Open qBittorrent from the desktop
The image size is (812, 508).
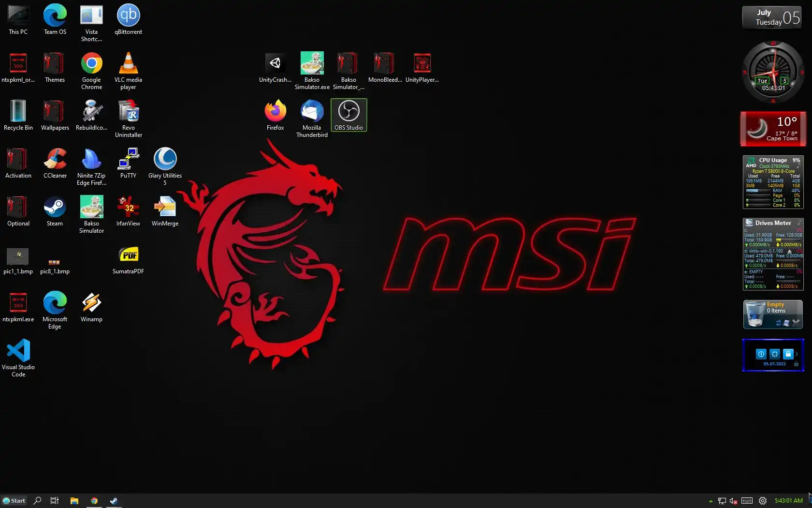[128, 20]
